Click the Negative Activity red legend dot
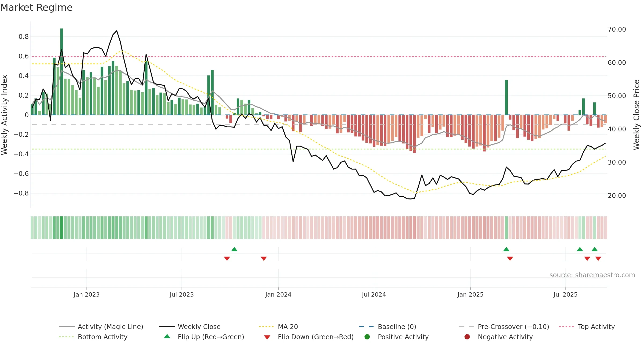 tap(467, 337)
